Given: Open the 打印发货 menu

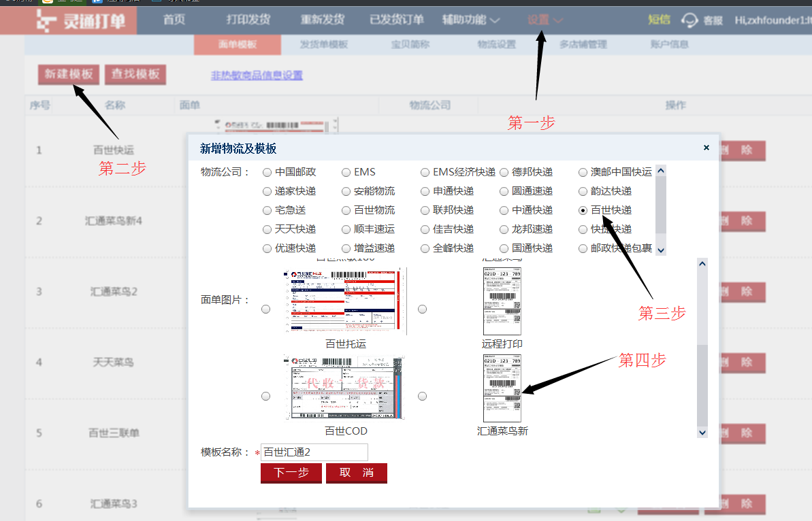Looking at the screenshot, I should 248,20.
